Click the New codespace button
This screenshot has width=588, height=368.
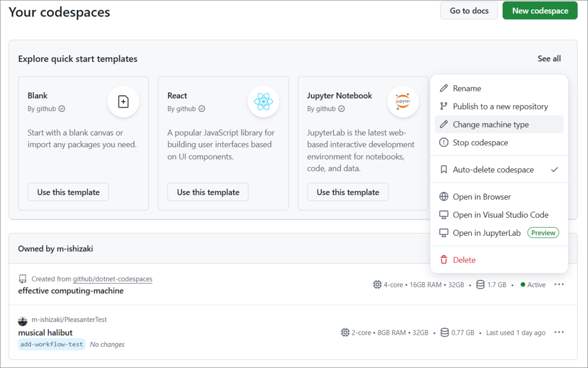pyautogui.click(x=540, y=11)
